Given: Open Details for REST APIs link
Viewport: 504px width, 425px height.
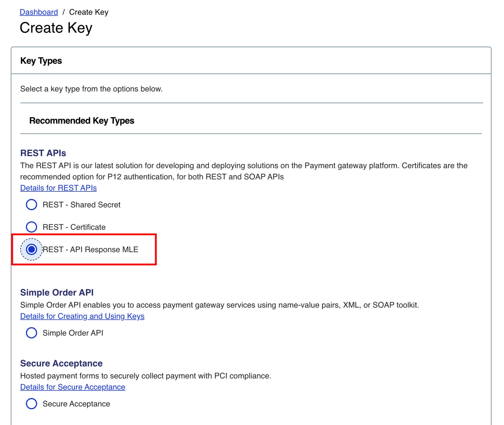Looking at the screenshot, I should tap(59, 188).
